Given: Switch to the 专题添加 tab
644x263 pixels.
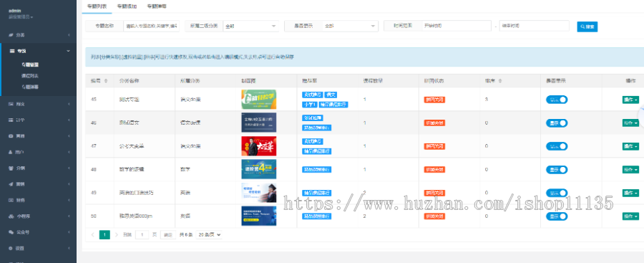Looking at the screenshot, I should click(127, 6).
